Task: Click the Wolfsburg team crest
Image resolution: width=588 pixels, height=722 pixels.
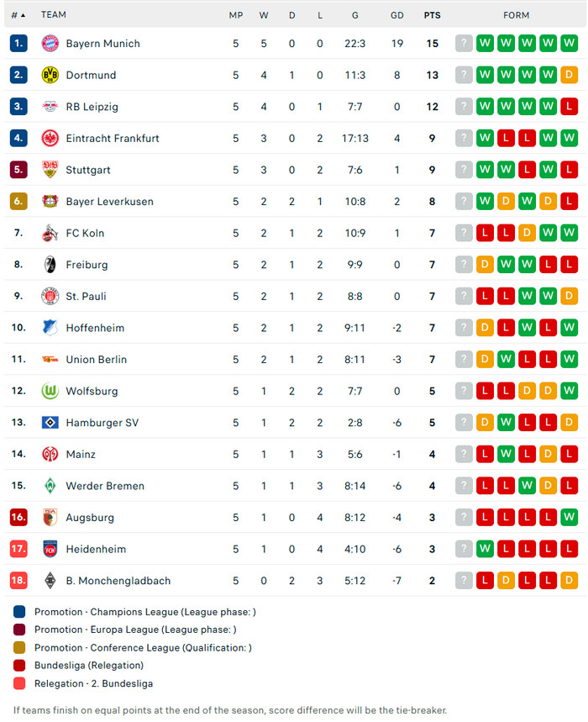Action: 50,391
